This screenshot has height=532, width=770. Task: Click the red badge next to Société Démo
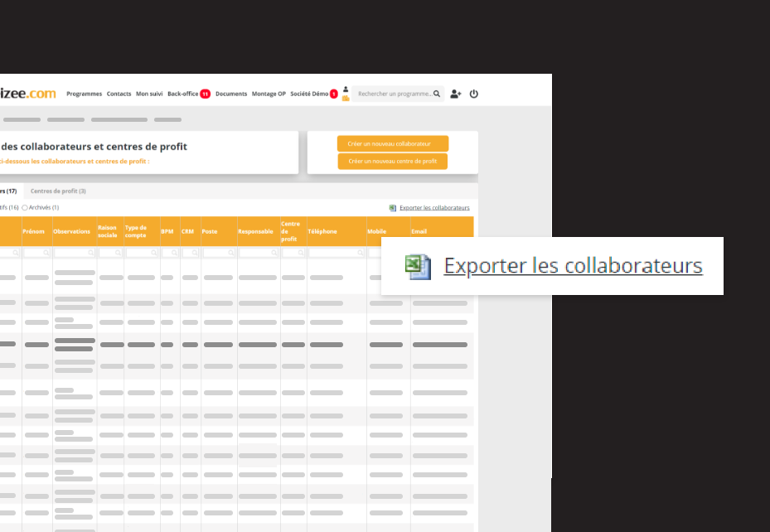(334, 94)
